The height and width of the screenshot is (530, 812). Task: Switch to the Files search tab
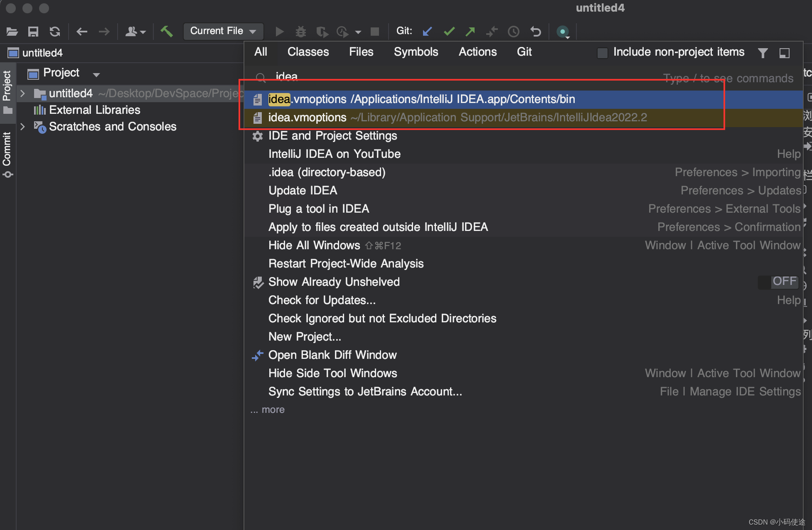pos(361,52)
